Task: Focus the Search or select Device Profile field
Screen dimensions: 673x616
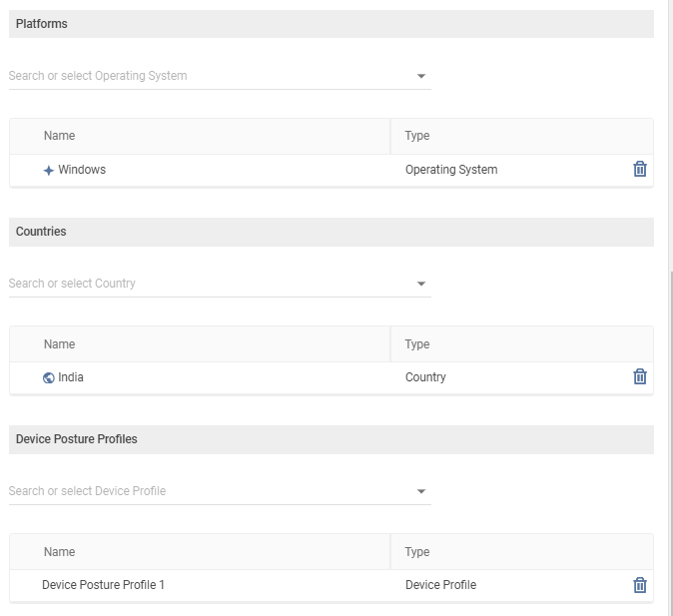Action: point(200,491)
